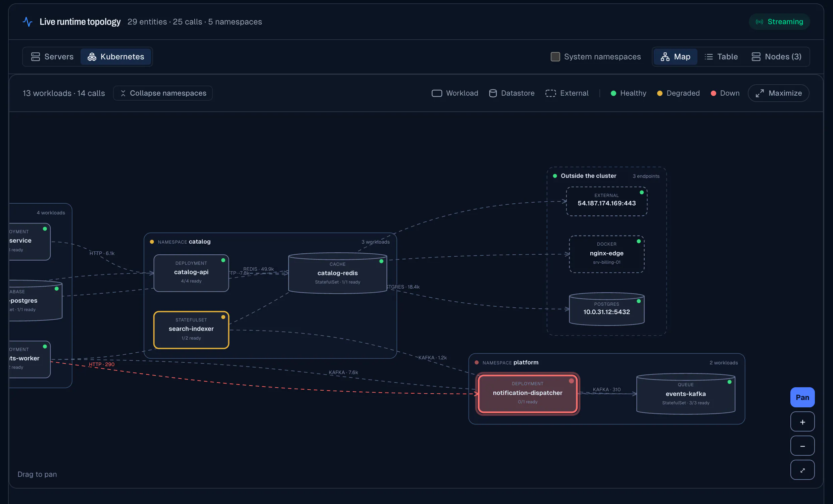Click the fit-to-view arrows icon button

coord(802,470)
